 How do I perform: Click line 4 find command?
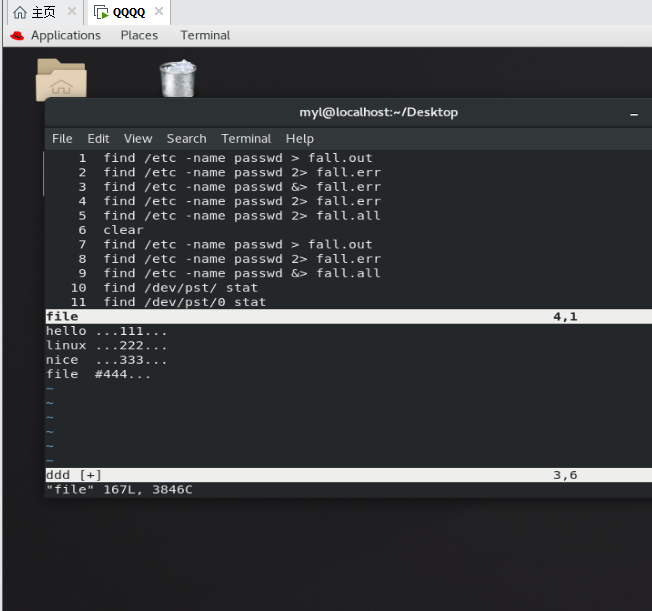pyautogui.click(x=242, y=201)
